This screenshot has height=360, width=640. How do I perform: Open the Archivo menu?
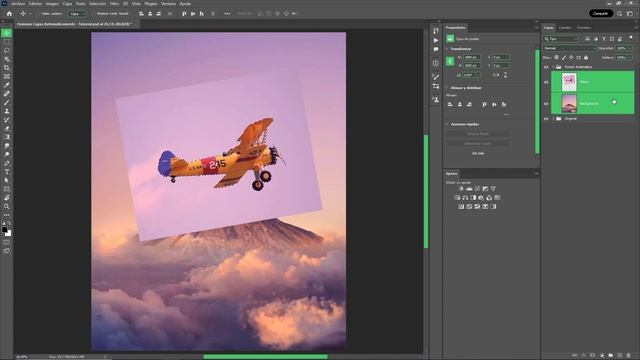18,4
